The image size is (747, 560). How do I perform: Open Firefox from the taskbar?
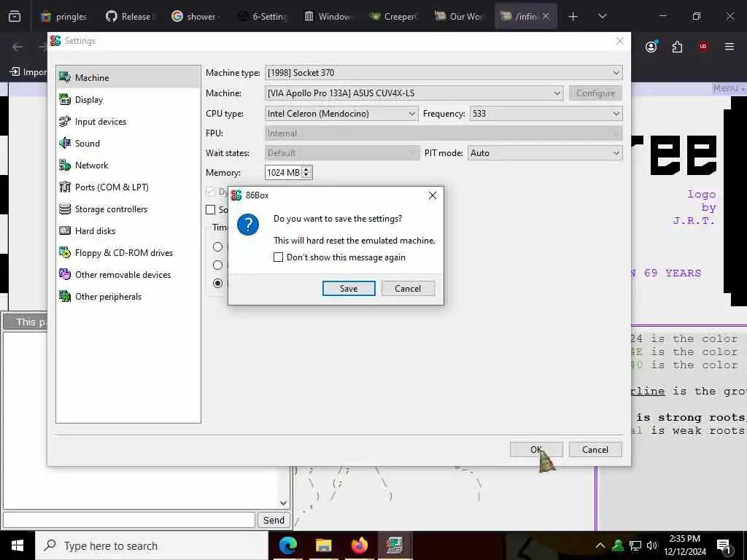[x=359, y=545]
